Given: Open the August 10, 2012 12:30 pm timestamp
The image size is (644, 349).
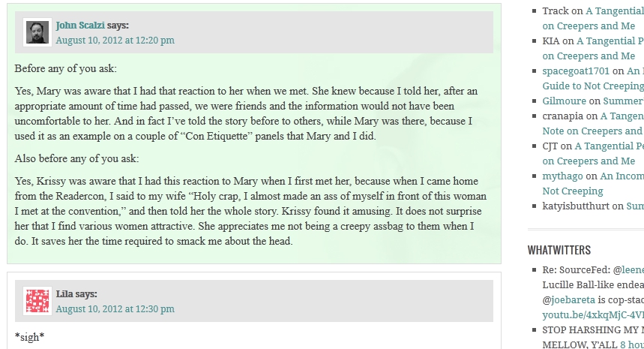Looking at the screenshot, I should click(x=115, y=308).
